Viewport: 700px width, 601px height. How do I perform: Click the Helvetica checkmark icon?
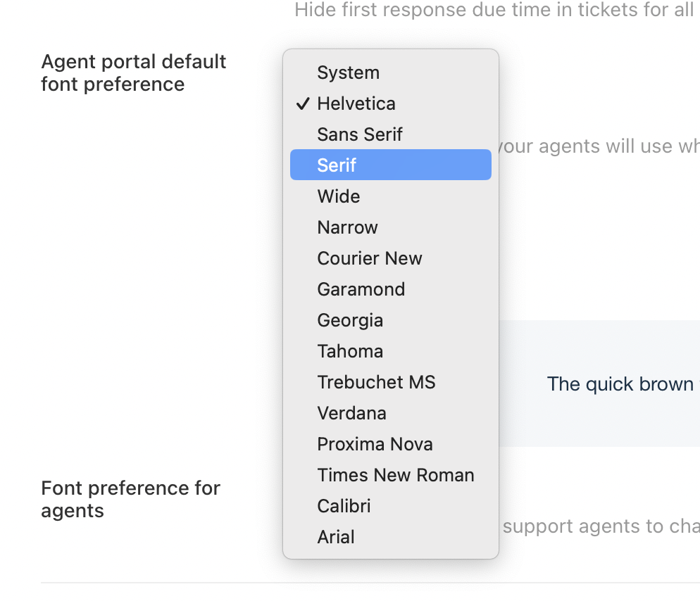[x=303, y=103]
